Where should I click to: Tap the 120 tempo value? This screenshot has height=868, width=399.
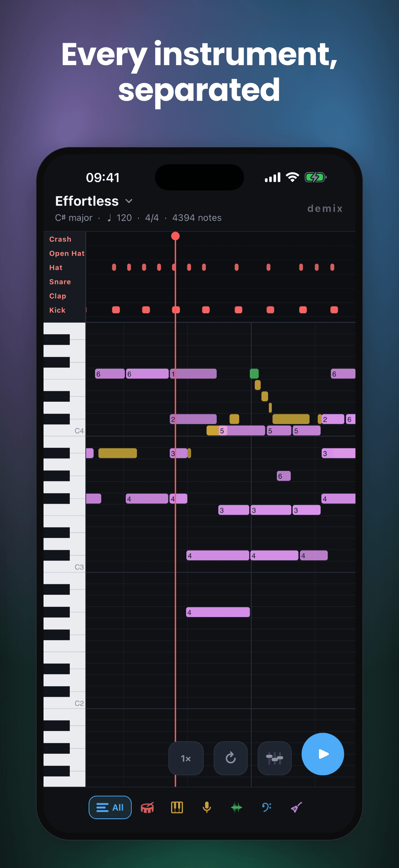pyautogui.click(x=124, y=218)
